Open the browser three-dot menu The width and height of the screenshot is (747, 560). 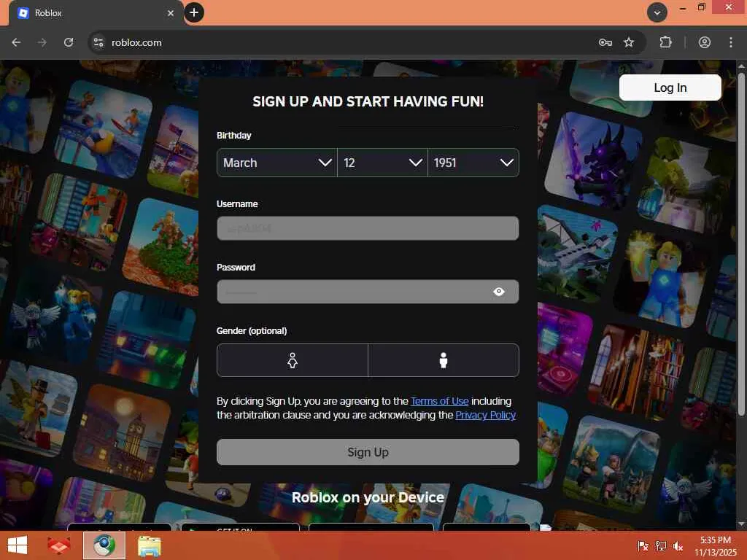coord(731,42)
